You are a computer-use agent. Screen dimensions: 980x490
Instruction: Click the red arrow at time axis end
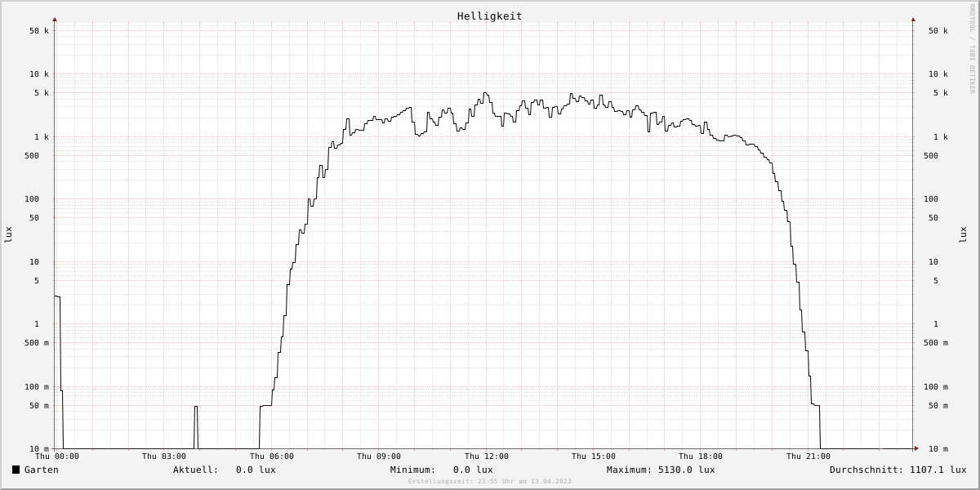(x=916, y=448)
